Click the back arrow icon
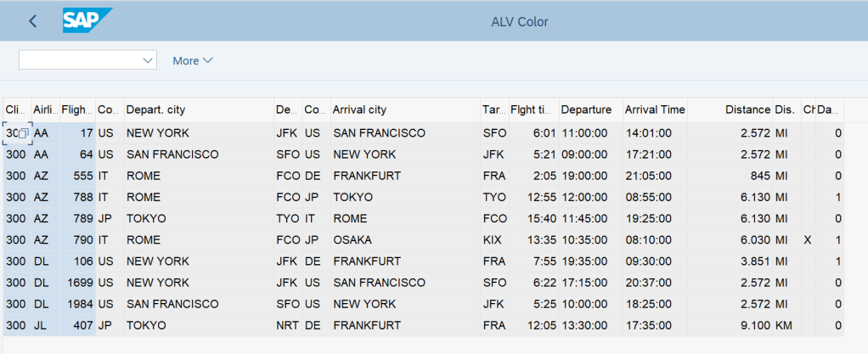The height and width of the screenshot is (354, 868). (32, 21)
